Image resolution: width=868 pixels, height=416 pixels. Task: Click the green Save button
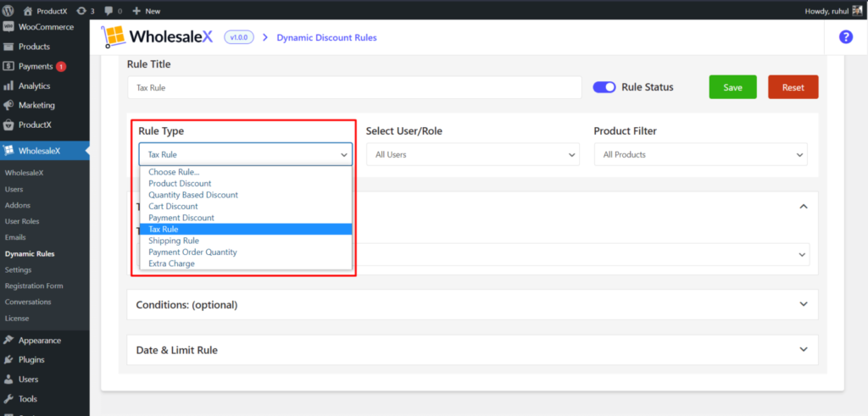(x=732, y=87)
